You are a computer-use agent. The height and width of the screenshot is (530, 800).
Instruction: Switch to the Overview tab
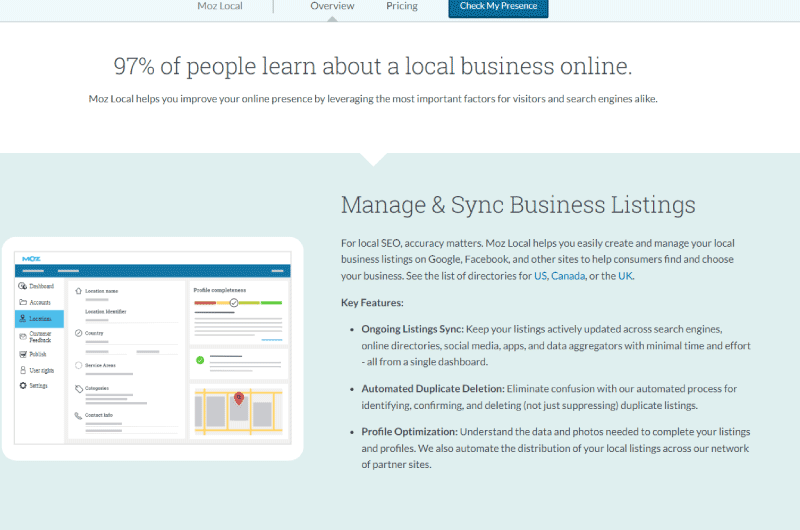[x=332, y=6]
